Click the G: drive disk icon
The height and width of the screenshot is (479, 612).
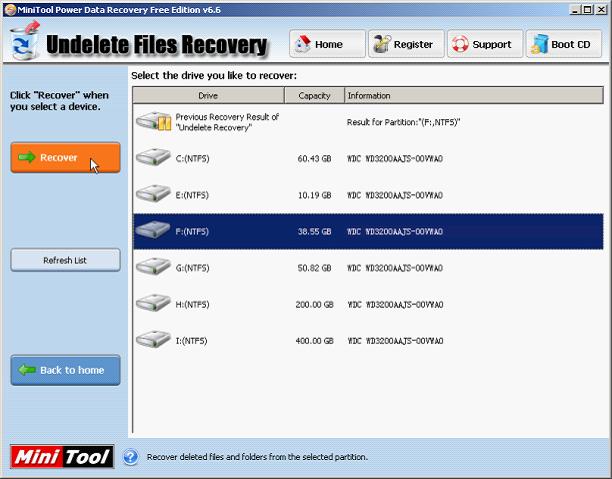(153, 267)
